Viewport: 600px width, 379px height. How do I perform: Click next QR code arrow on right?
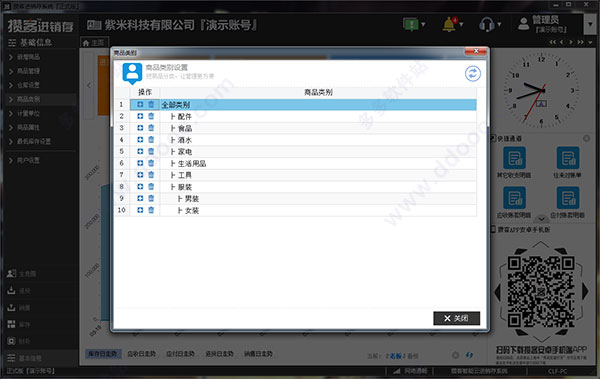(x=585, y=291)
